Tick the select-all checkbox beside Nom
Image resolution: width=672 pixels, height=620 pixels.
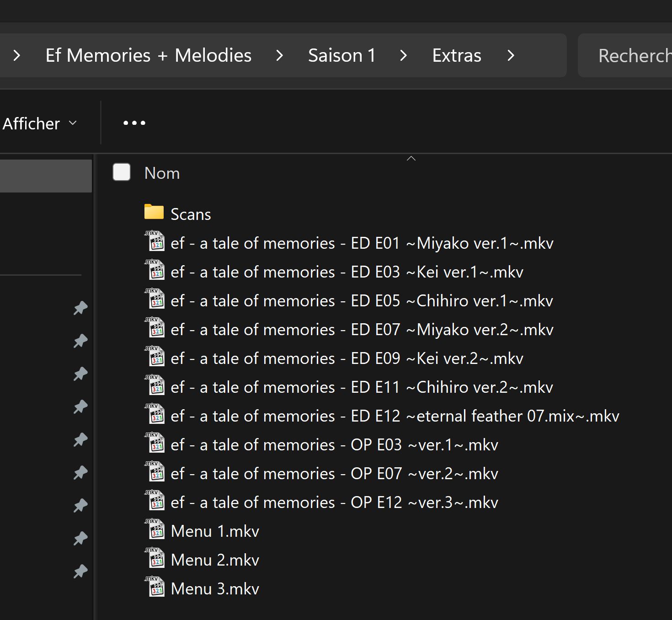[122, 172]
